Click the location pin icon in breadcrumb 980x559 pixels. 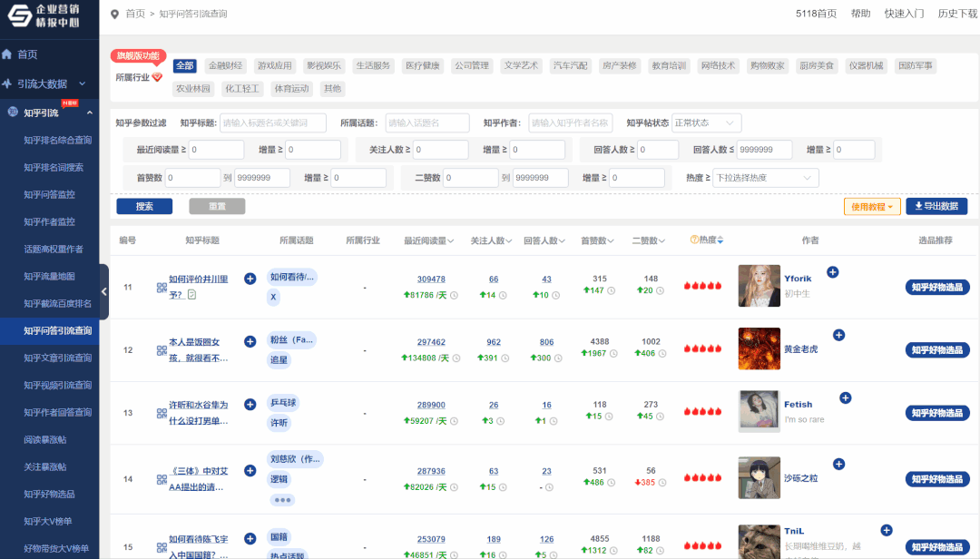pos(114,14)
